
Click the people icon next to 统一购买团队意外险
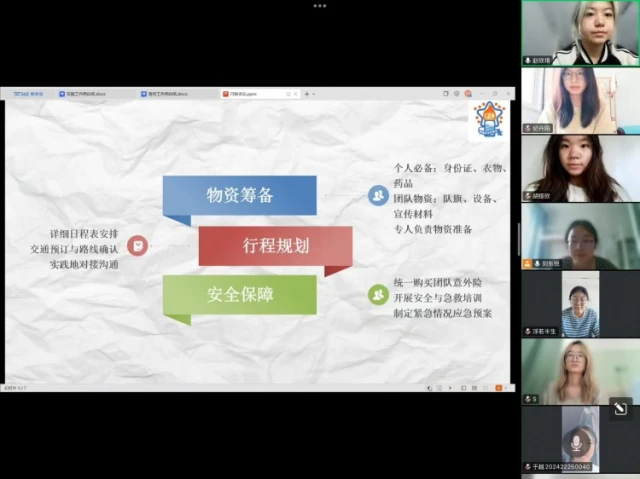point(378,294)
